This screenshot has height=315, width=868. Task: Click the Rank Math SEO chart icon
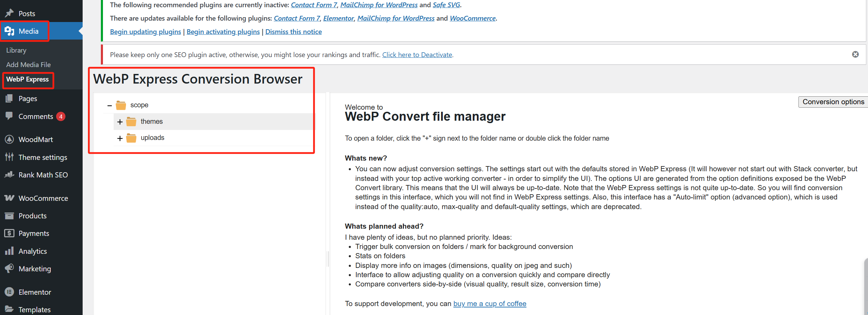pos(9,175)
